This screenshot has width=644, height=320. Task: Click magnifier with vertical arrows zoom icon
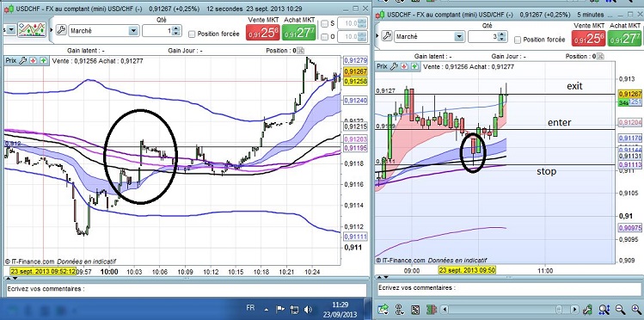604,309
